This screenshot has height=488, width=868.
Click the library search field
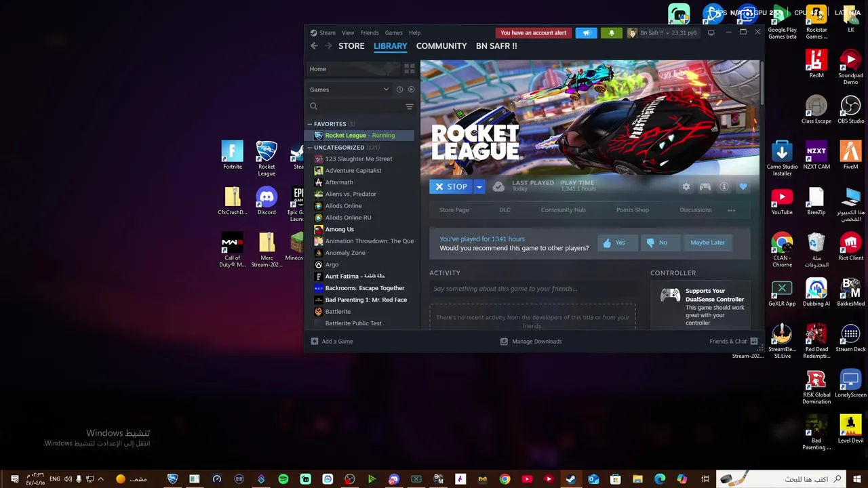pos(356,106)
